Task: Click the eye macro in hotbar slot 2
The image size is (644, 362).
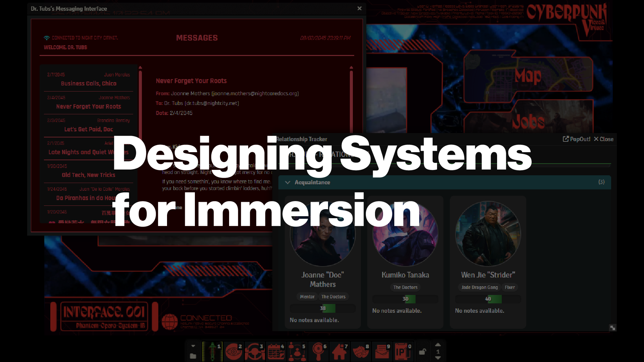Action: 233,351
